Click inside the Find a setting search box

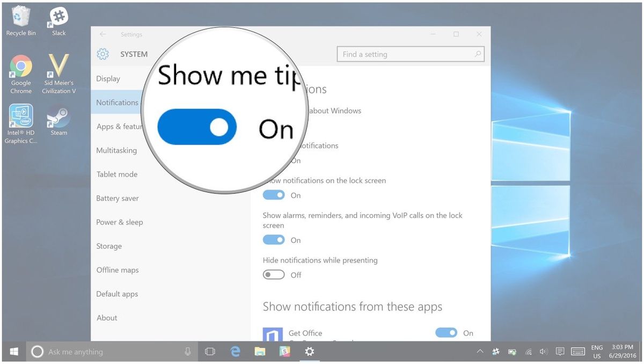[x=411, y=54]
